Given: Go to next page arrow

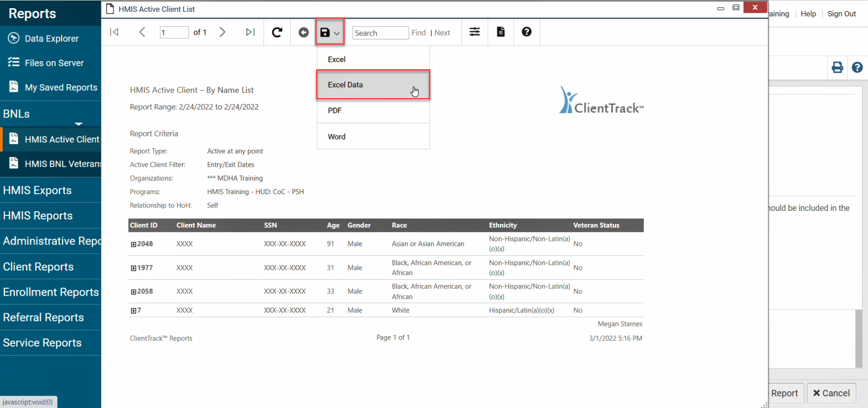Looking at the screenshot, I should 222,32.
